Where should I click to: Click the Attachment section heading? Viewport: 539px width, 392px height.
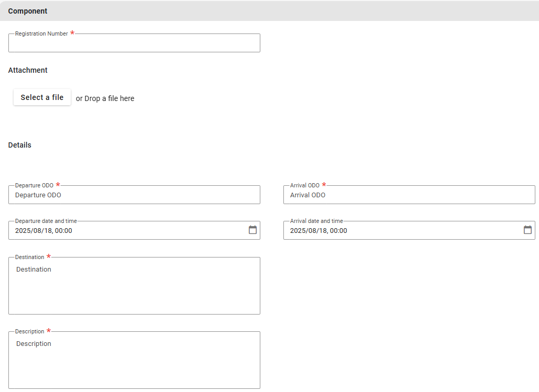tap(28, 70)
